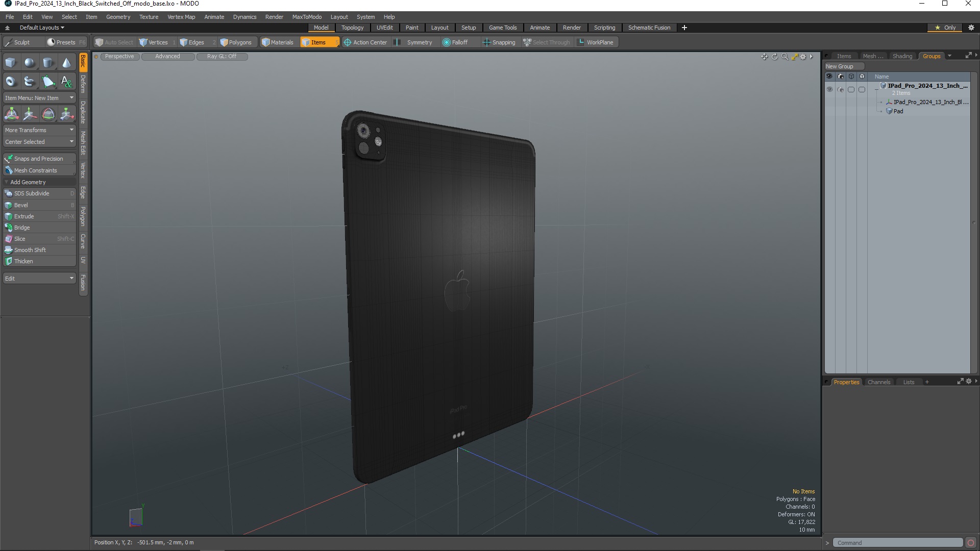The width and height of the screenshot is (980, 551).
Task: Activate the Pen polygon drawing tool
Action: click(x=48, y=81)
